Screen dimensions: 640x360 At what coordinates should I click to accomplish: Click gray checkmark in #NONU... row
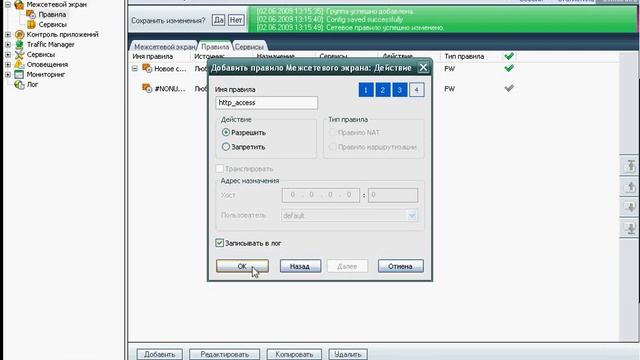[509, 88]
